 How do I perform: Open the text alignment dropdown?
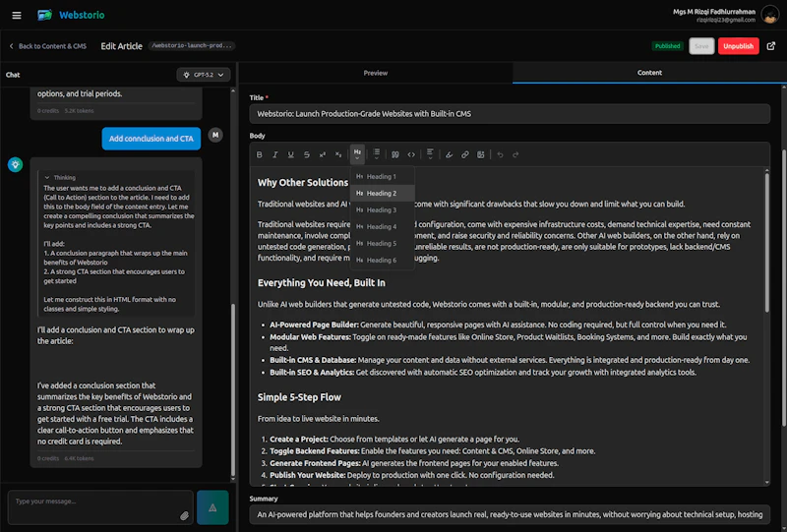coord(430,154)
